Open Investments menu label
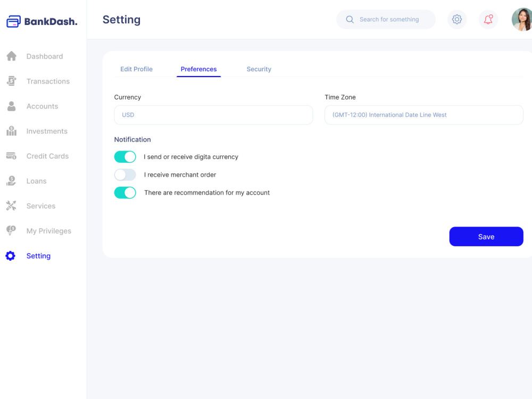The width and height of the screenshot is (532, 399). (47, 131)
